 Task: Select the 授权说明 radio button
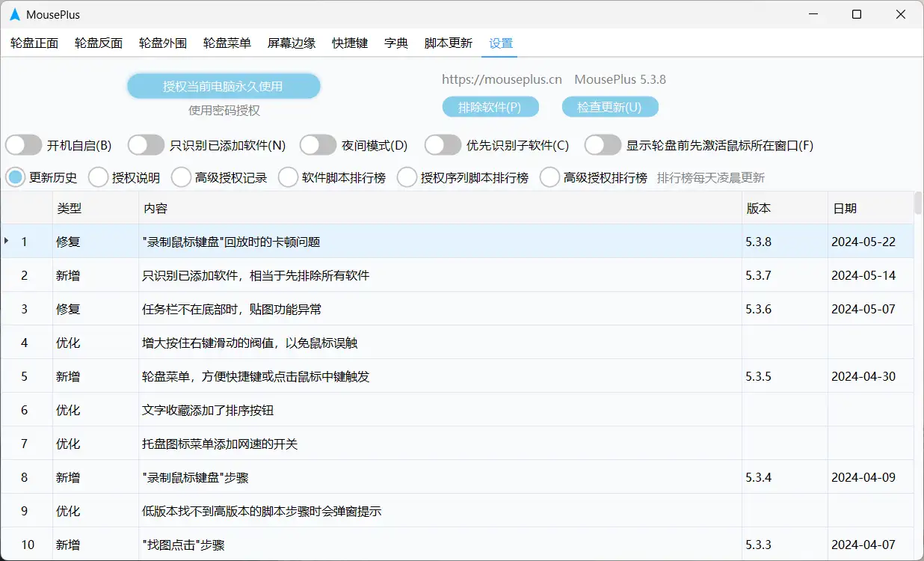(99, 177)
